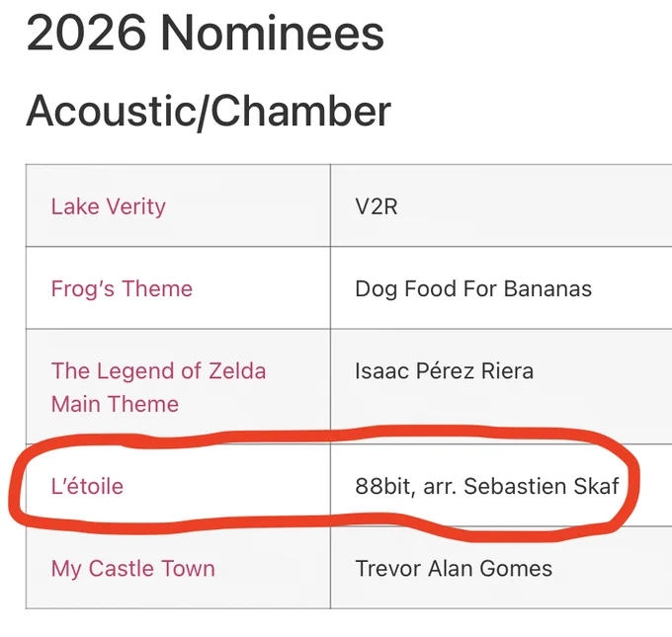Click the word Chamber in the heading
Viewport: 672px width, 637px height.
pos(300,111)
